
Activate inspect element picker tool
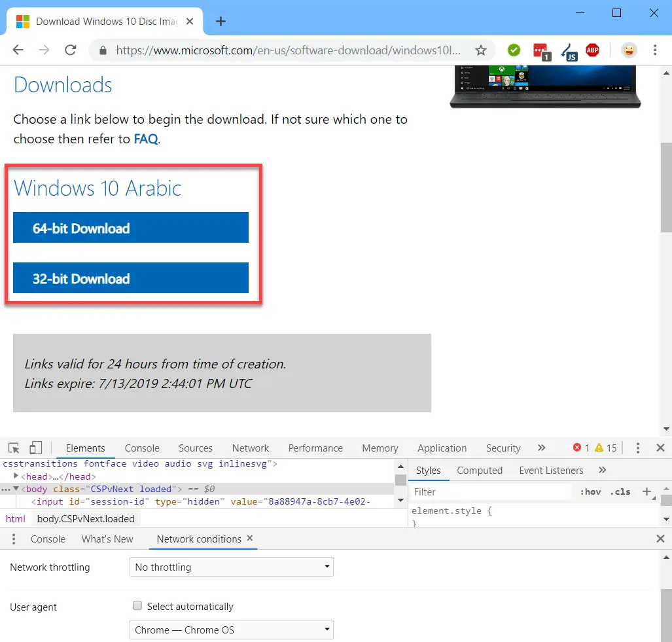pyautogui.click(x=14, y=448)
